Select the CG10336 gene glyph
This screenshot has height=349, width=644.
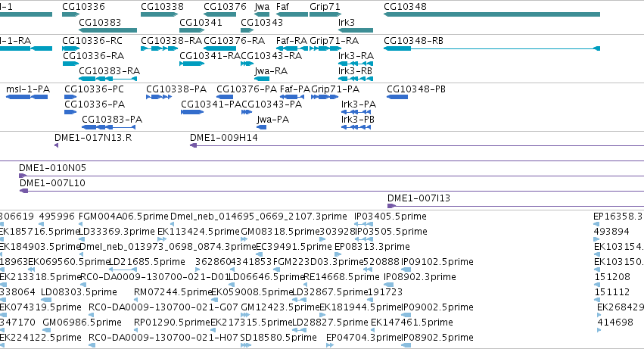[70, 14]
